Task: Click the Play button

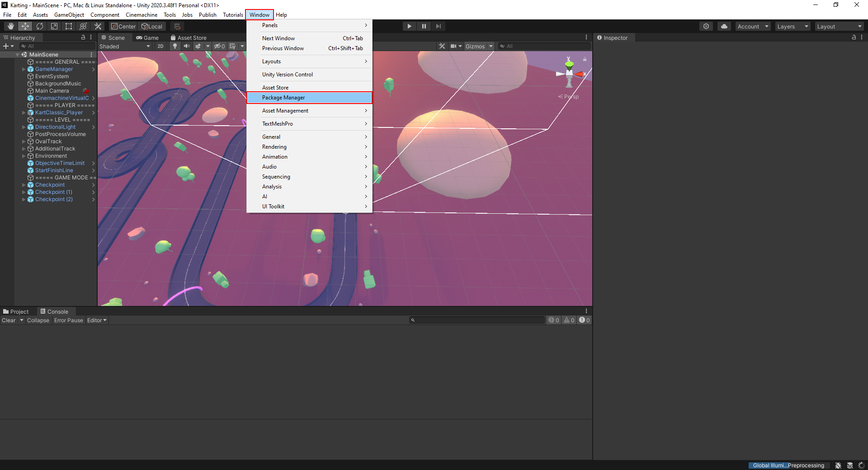Action: [x=410, y=26]
